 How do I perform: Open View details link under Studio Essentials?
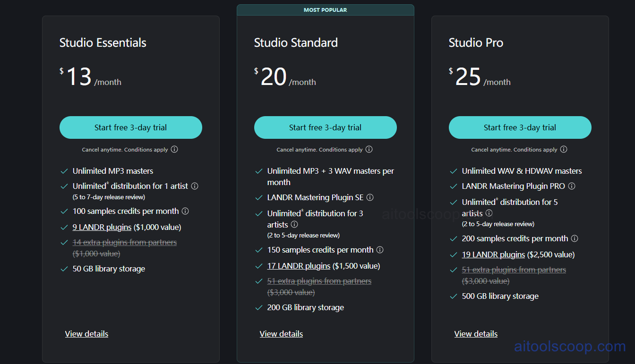[86, 334]
